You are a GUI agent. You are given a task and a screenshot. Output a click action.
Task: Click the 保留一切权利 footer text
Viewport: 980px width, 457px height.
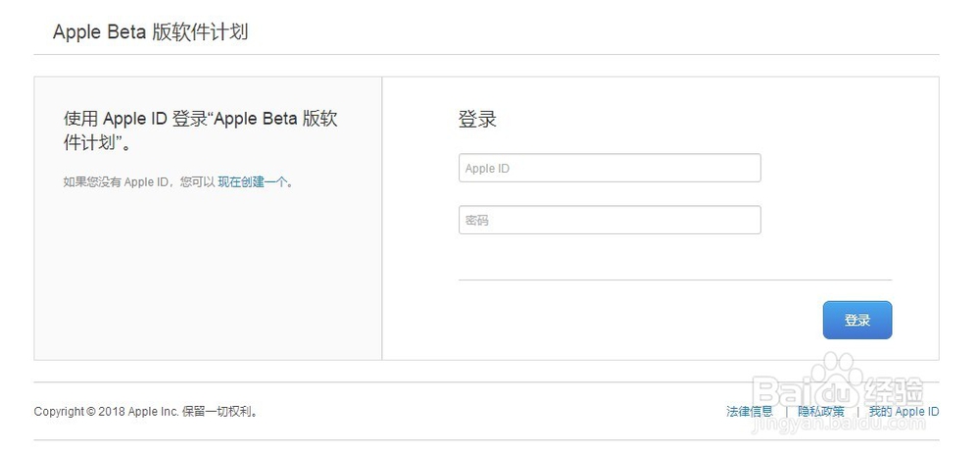coord(220,412)
